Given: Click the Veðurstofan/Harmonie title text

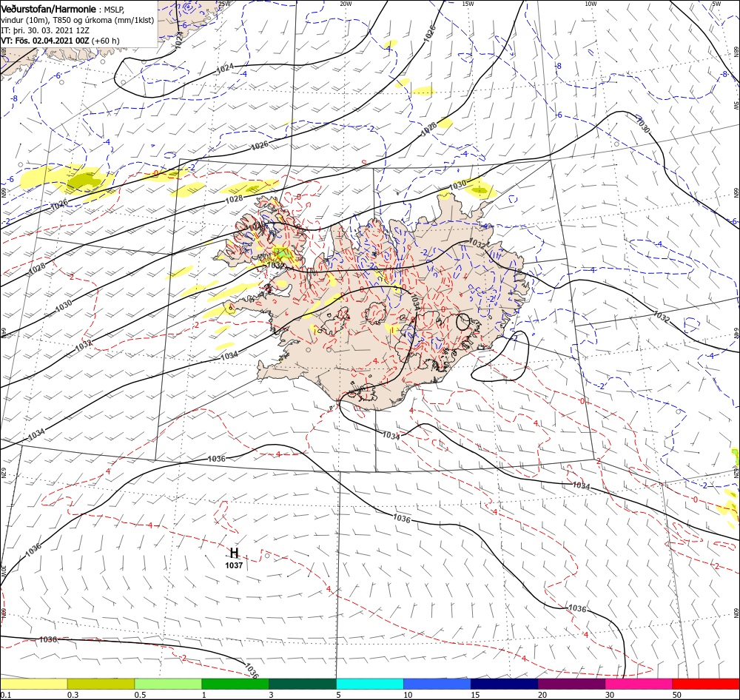Looking at the screenshot, I should coord(50,9).
